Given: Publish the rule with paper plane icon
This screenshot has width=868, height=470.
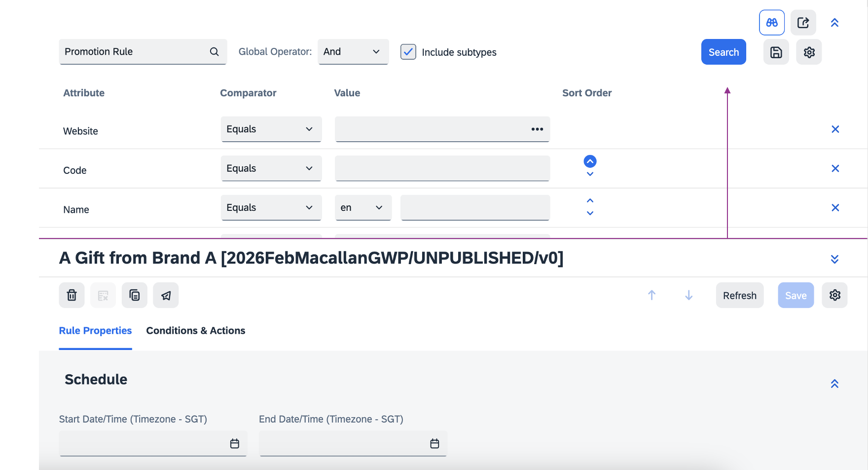Looking at the screenshot, I should [x=166, y=295].
